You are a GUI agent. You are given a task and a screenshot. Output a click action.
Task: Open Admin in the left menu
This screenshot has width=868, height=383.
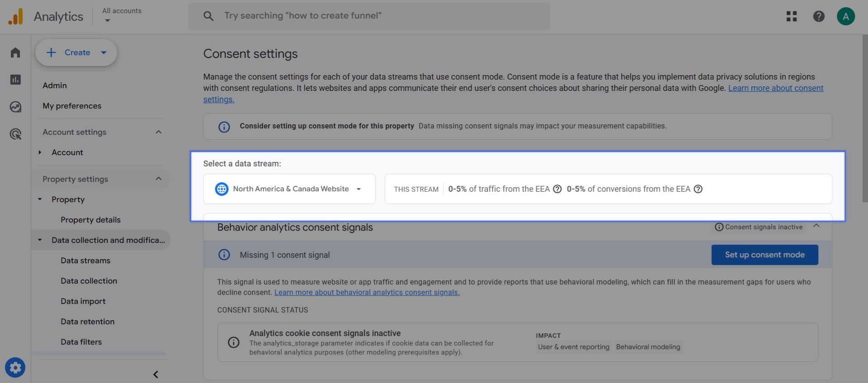tap(55, 85)
